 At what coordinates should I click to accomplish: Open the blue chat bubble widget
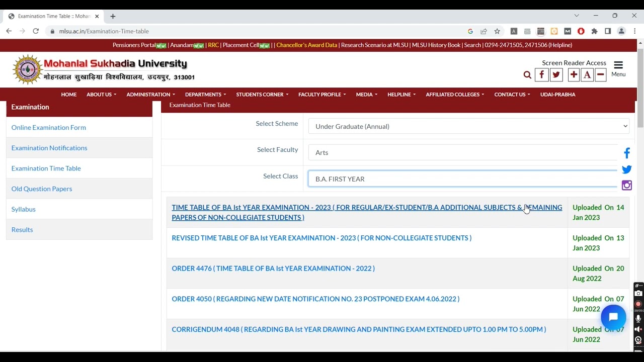[x=613, y=317]
